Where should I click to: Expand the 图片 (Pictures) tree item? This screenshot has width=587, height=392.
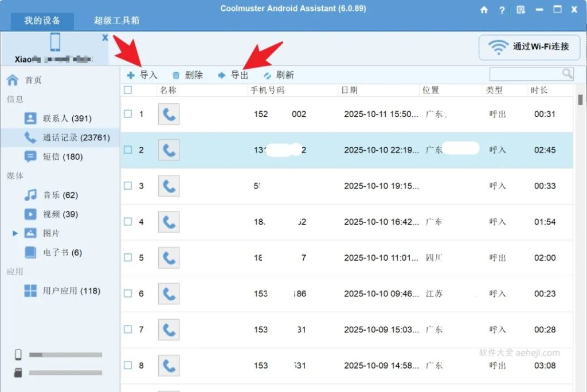pos(15,233)
